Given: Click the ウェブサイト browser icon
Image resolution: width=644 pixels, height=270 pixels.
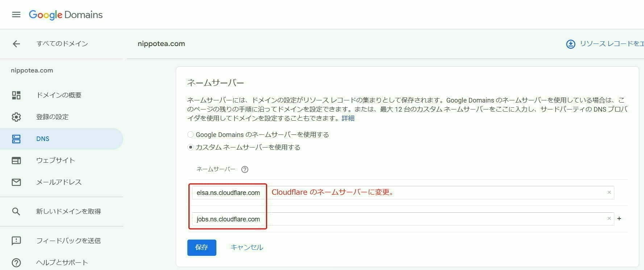Looking at the screenshot, I should pos(16,161).
